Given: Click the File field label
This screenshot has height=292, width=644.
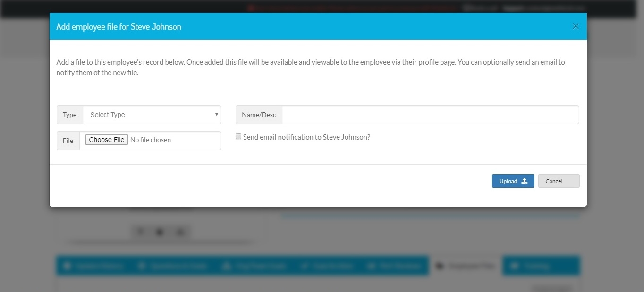Looking at the screenshot, I should click(68, 140).
